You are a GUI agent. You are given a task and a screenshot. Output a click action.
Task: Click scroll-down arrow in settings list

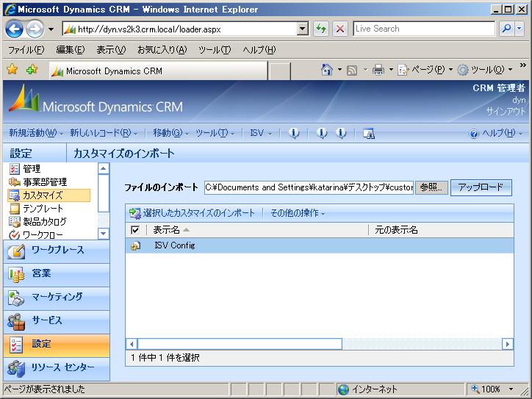(x=103, y=234)
